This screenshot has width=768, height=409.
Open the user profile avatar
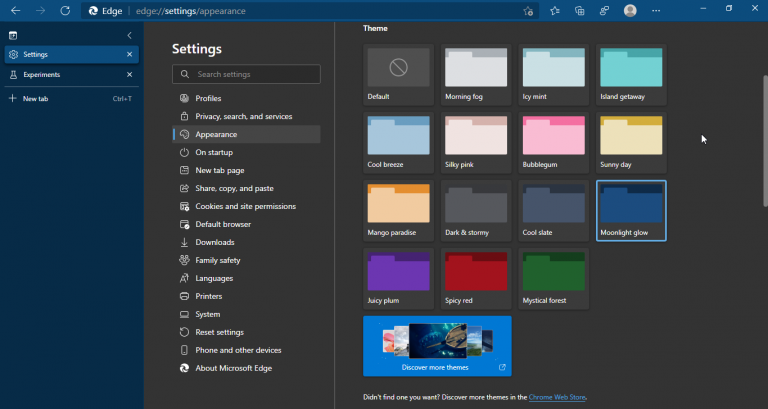(630, 11)
